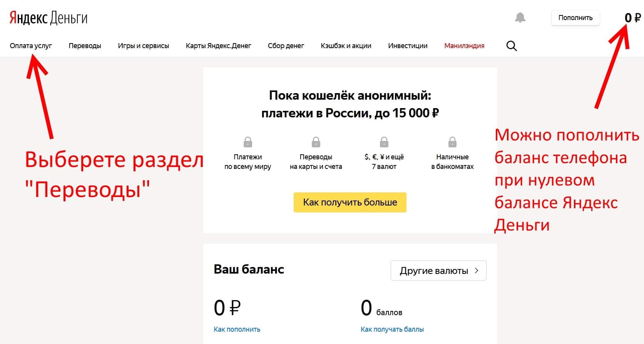Select Карты Яндекс.Денег menu item
The height and width of the screenshot is (344, 644).
(x=218, y=46)
